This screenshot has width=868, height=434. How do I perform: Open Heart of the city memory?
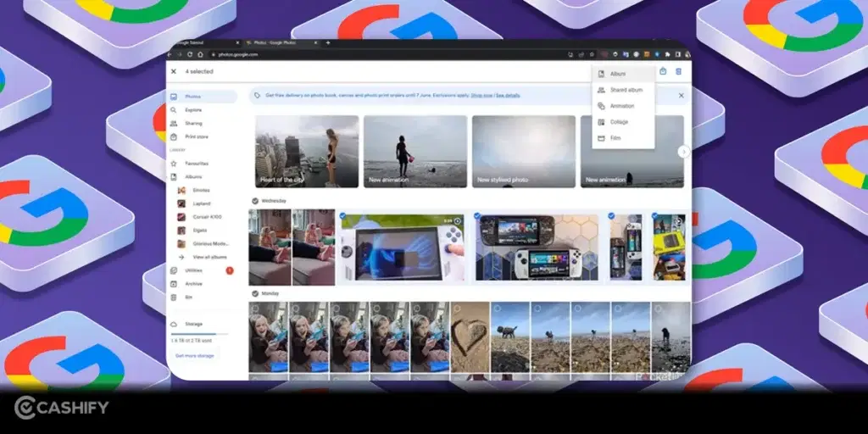point(307,152)
